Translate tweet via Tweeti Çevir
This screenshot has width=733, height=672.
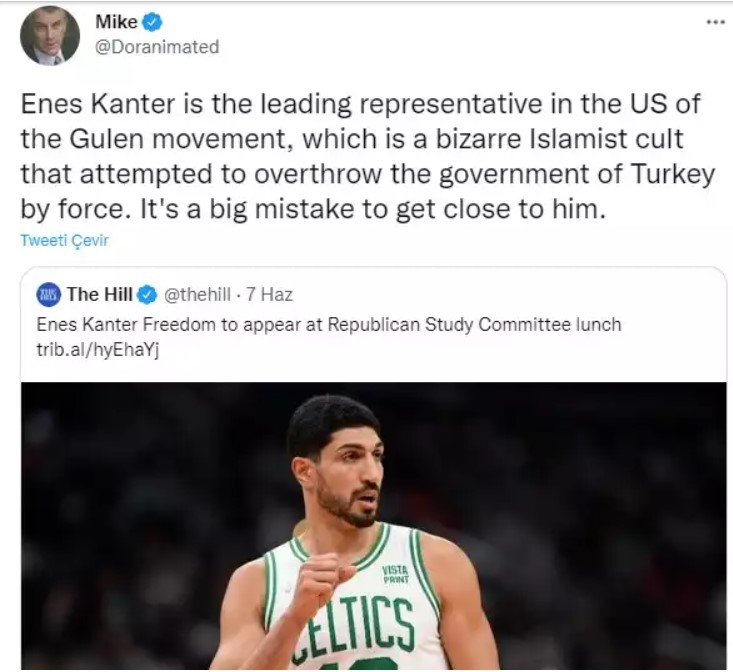point(65,240)
